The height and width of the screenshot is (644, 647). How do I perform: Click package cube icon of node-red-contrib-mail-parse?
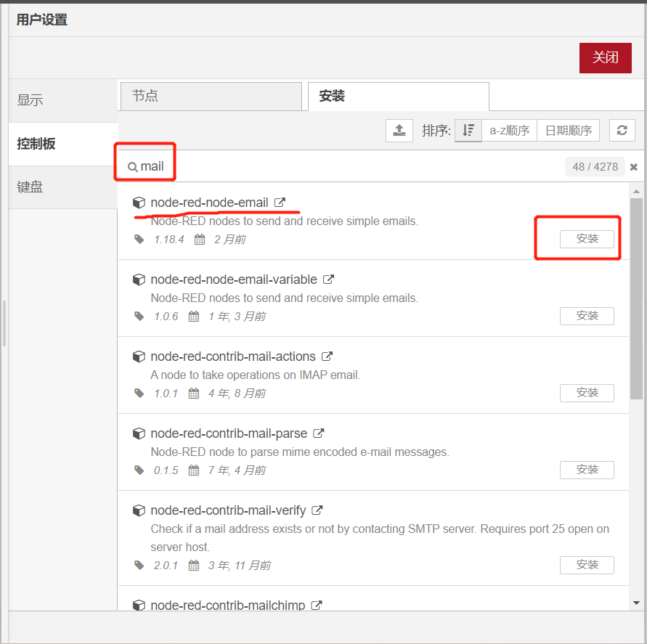pyautogui.click(x=139, y=433)
